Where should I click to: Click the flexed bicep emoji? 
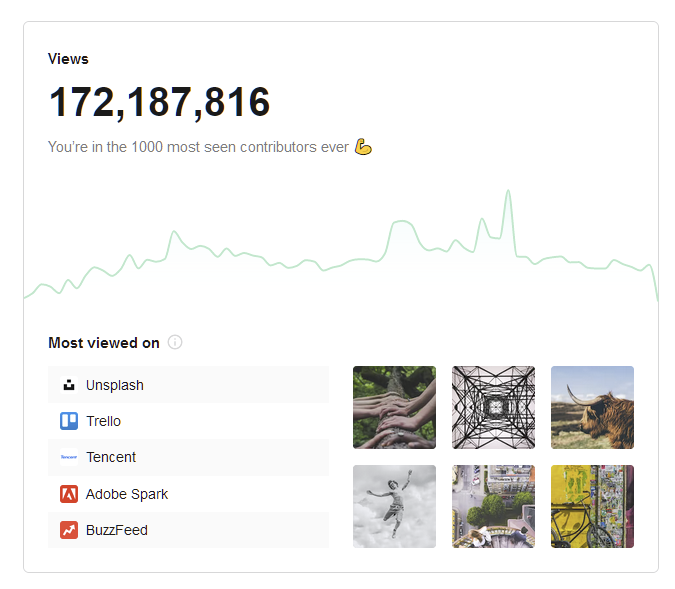coord(363,147)
